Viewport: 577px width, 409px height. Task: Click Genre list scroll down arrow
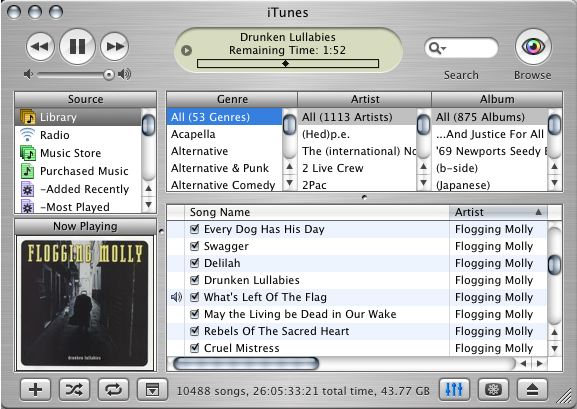coord(290,183)
